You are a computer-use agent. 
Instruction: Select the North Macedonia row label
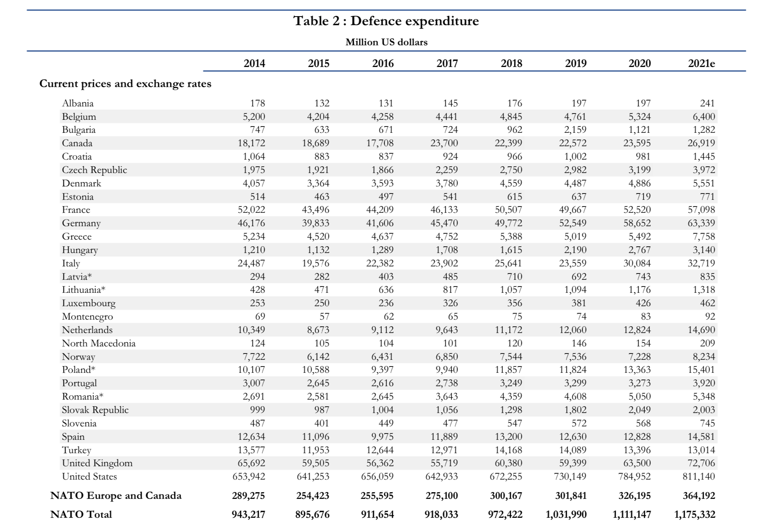(99, 343)
